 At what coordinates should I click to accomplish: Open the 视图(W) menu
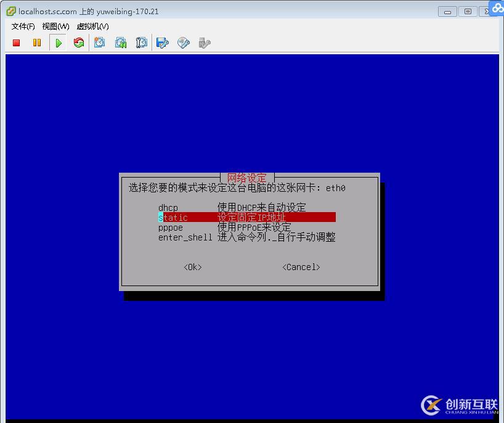[x=55, y=27]
